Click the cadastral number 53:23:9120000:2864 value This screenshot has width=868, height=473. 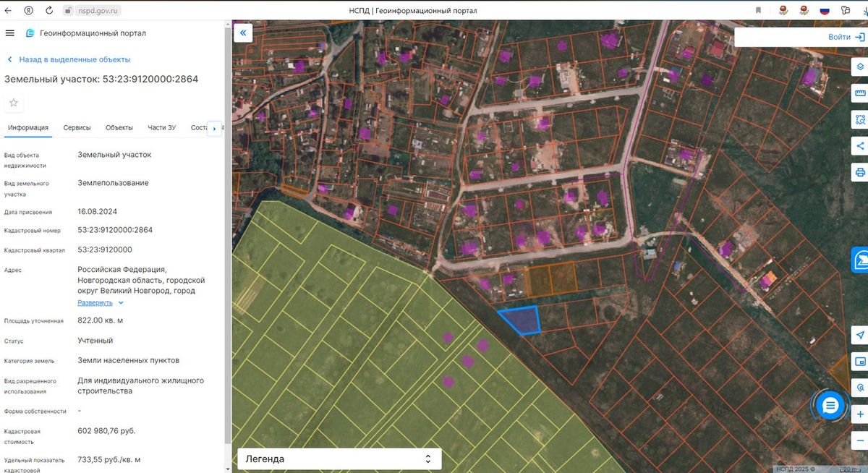click(x=115, y=230)
